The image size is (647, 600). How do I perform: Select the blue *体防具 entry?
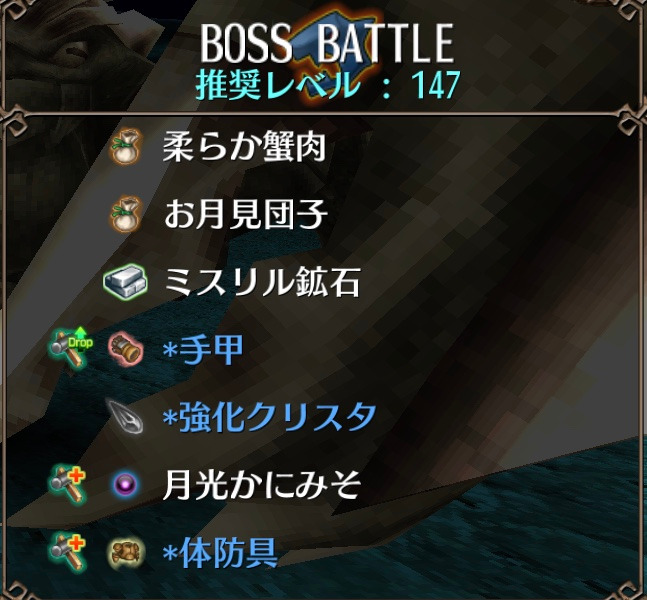(220, 552)
